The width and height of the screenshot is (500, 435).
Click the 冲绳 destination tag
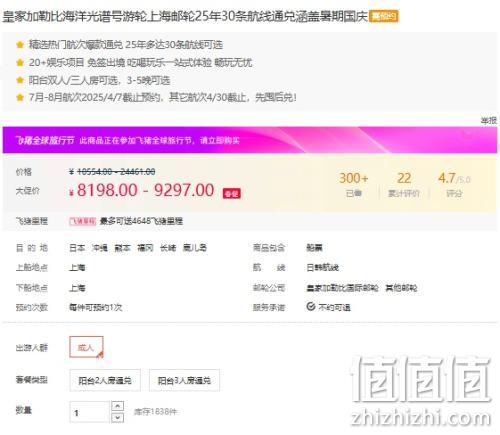coord(100,248)
